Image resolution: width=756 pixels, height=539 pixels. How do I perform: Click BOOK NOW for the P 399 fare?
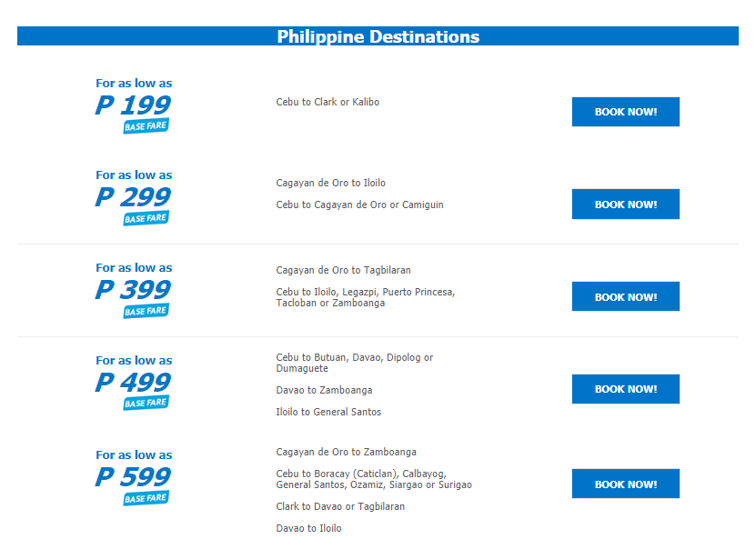[625, 296]
